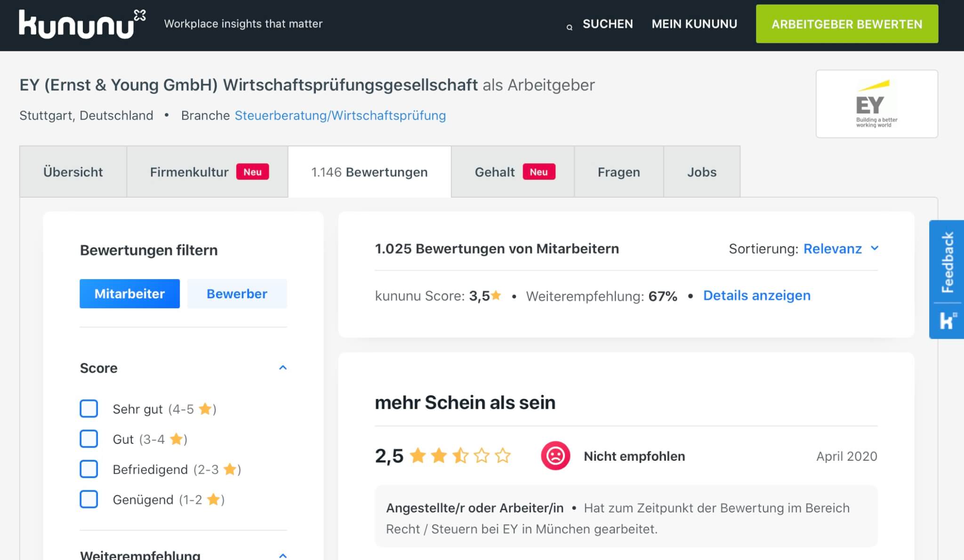Open the Gehalt tab

513,172
